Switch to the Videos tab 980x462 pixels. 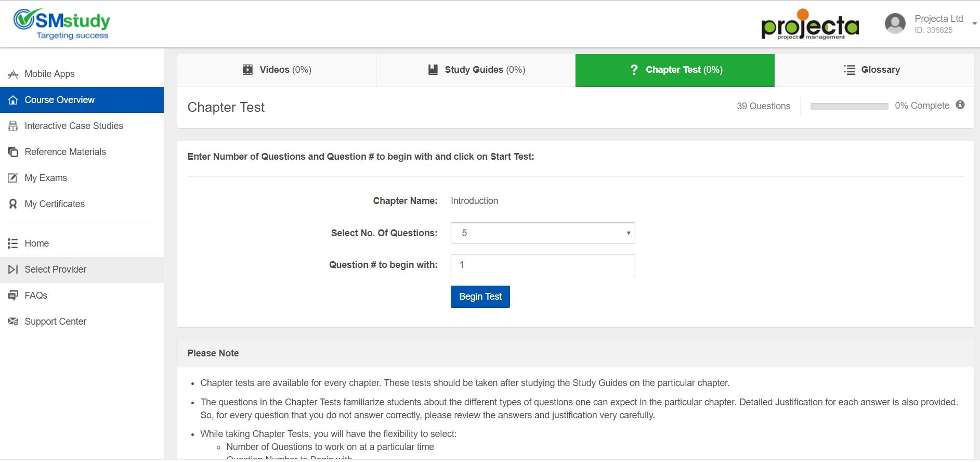tap(277, 70)
